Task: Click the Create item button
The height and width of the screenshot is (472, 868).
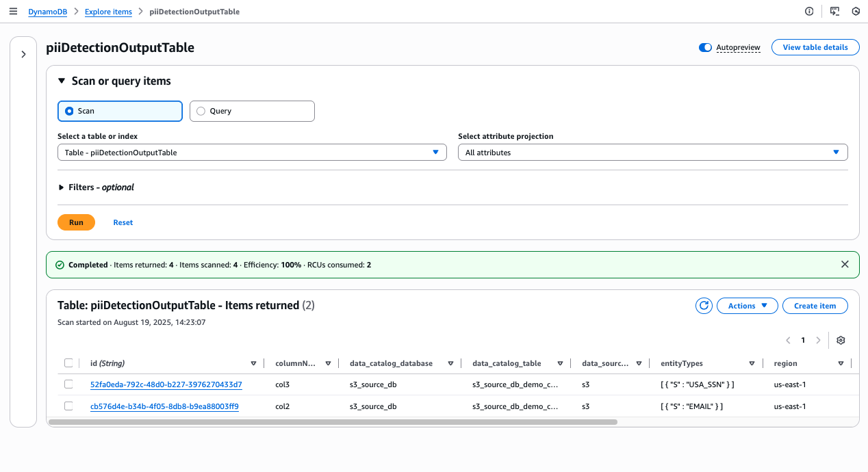Action: [815, 306]
